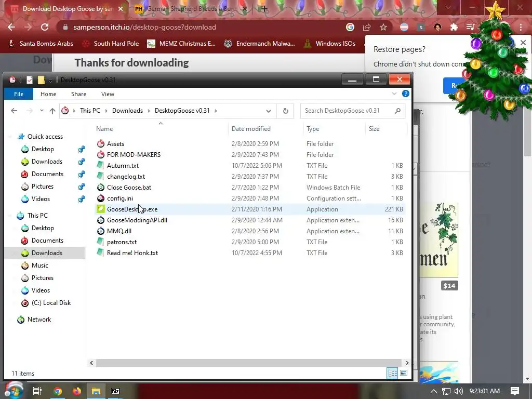The height and width of the screenshot is (399, 532).
Task: Open the Quick Access Toolbar customize dropdown
Action: tap(50, 80)
